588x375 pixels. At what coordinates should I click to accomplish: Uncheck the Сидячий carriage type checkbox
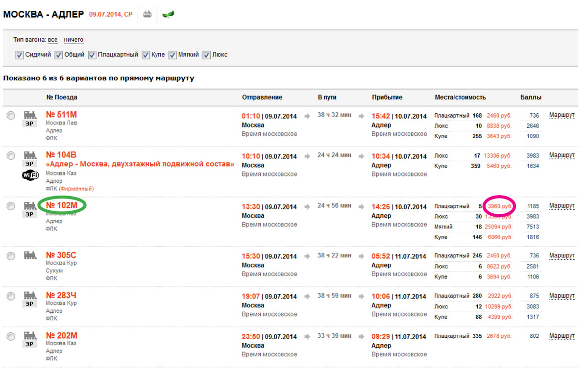pyautogui.click(x=20, y=55)
